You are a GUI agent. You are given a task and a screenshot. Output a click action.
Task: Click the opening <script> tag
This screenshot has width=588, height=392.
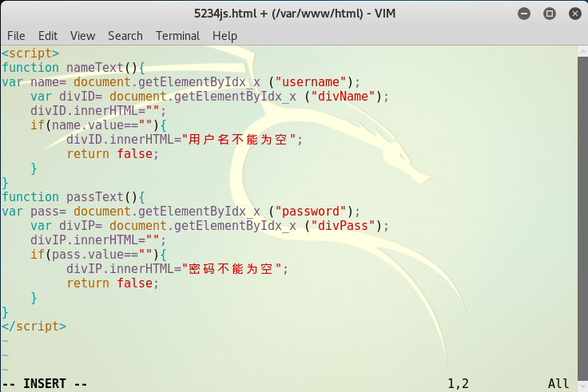pos(30,53)
